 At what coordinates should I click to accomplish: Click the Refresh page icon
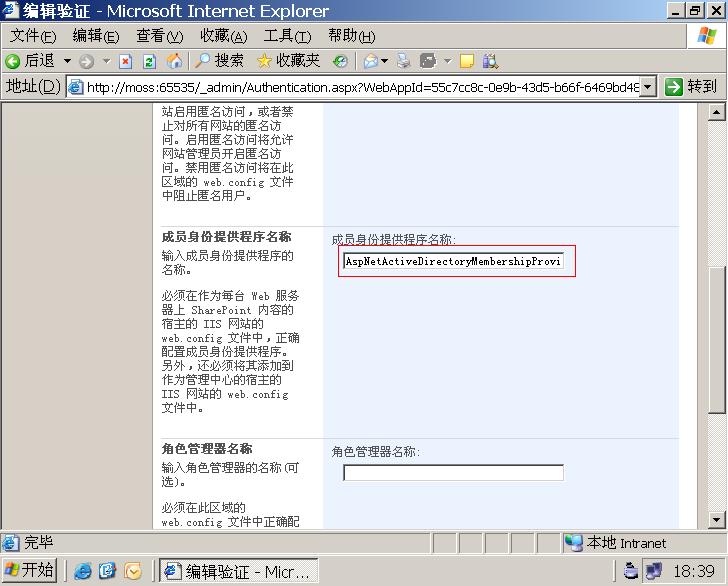click(x=149, y=61)
